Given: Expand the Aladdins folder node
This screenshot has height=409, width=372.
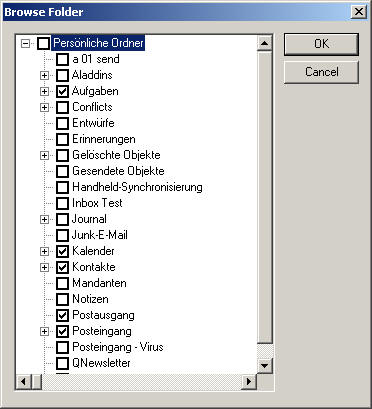Looking at the screenshot, I should [44, 75].
